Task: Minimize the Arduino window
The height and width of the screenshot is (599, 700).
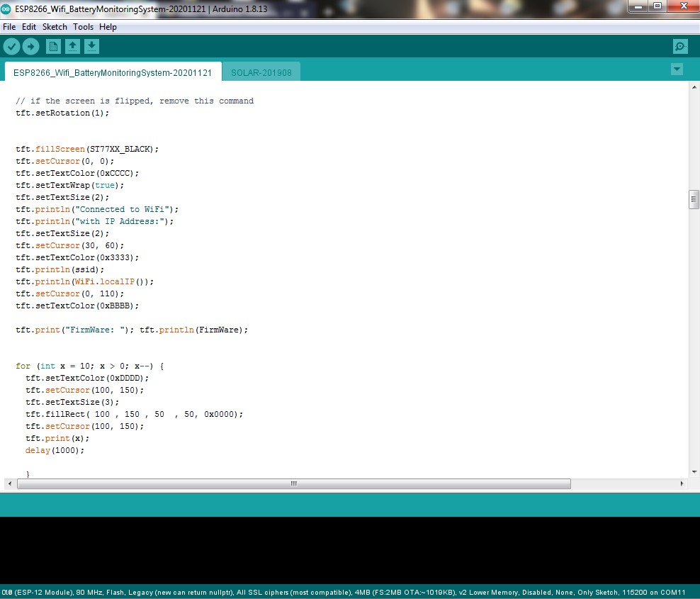Action: (x=638, y=6)
